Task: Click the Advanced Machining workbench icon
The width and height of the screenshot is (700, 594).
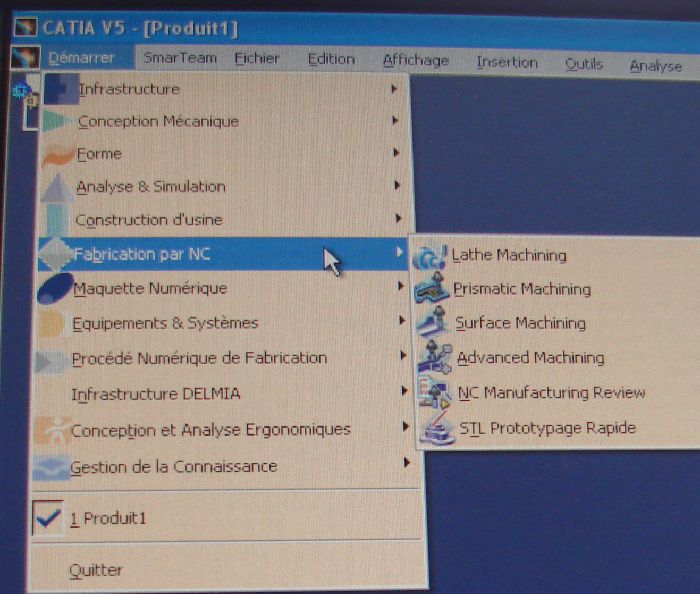Action: (434, 357)
